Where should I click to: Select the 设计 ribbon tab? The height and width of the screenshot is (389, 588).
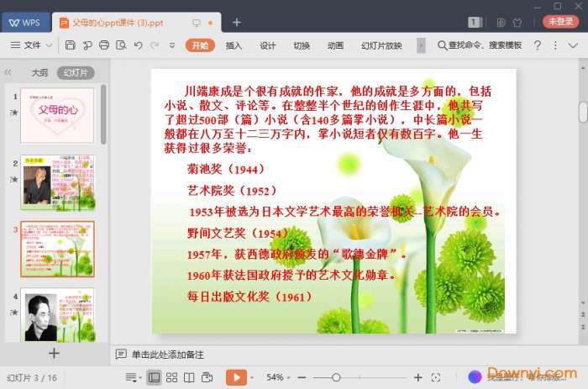[x=267, y=45]
